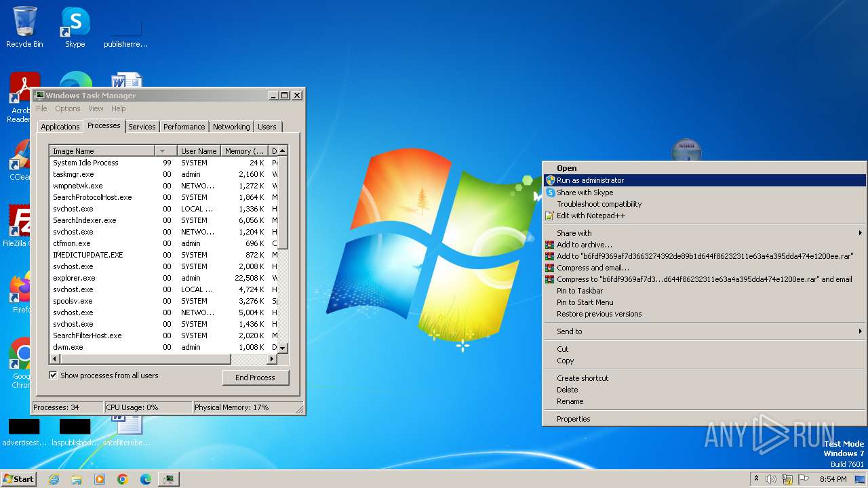Toggle Show processes from all users

(53, 375)
